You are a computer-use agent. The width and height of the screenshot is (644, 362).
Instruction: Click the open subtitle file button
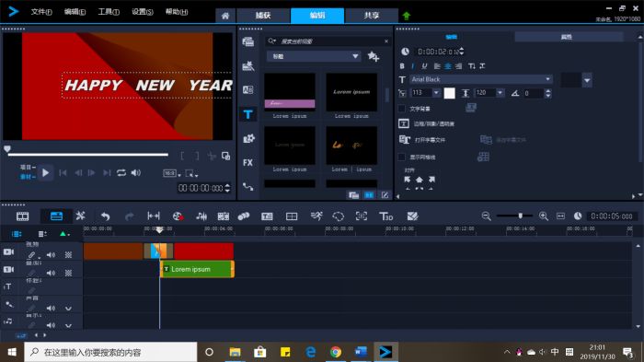[422, 140]
